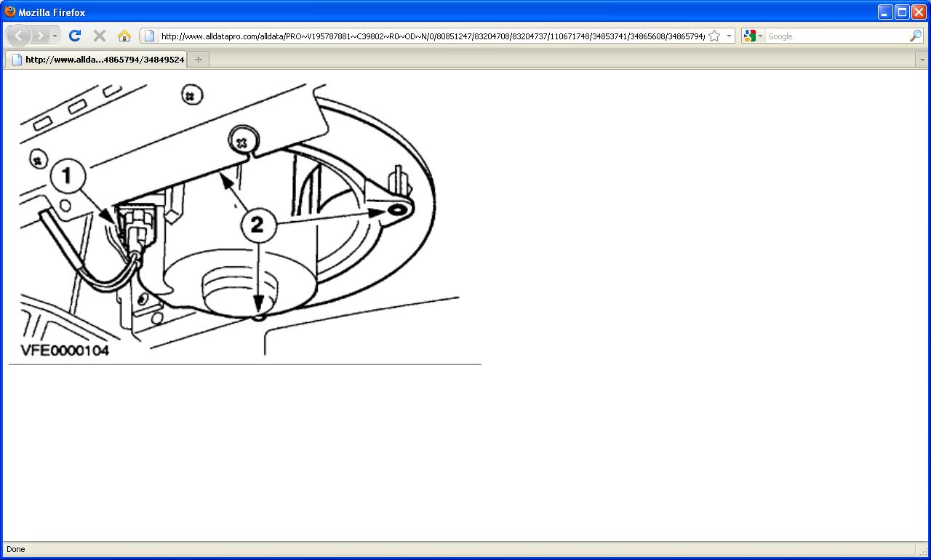Screen dimensions: 931x560
Task: Bookmark this page with the star
Action: tap(714, 36)
